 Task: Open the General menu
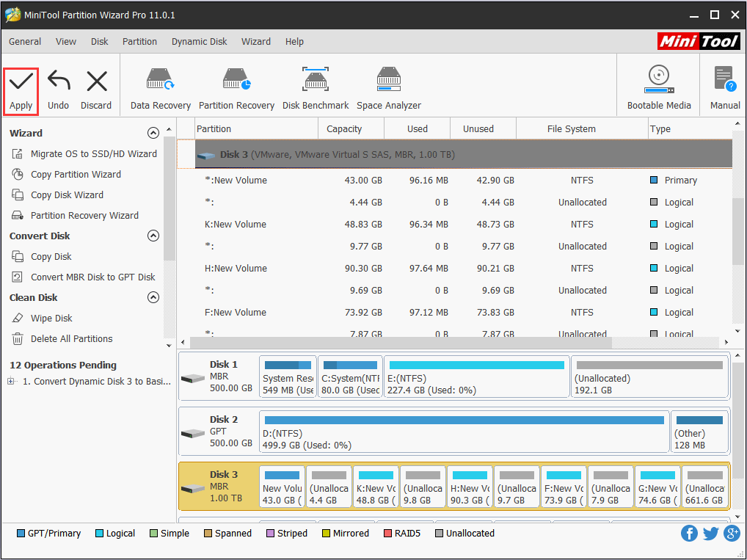click(25, 41)
